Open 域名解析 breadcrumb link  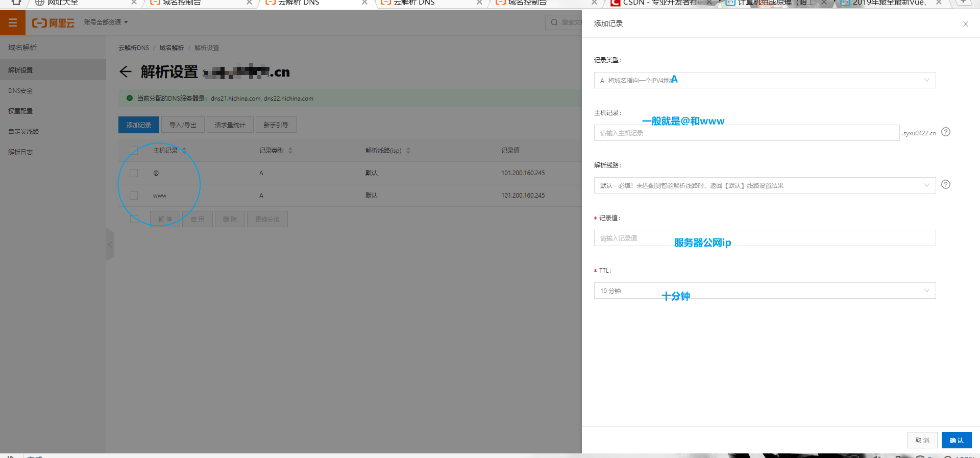click(x=171, y=47)
